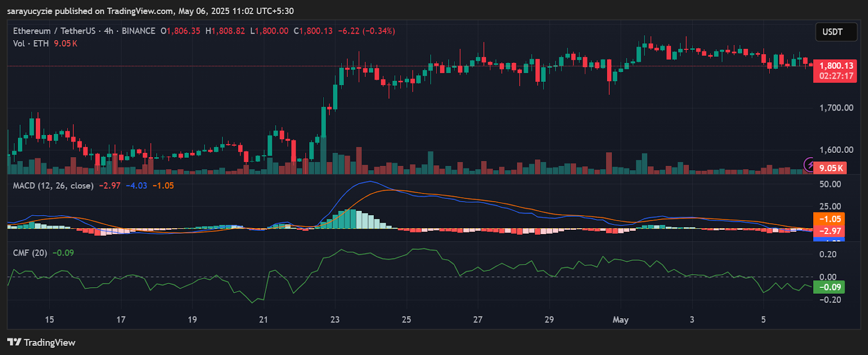The height and width of the screenshot is (355, 868).
Task: Click the 25.00 MACD axis label
Action: point(830,206)
